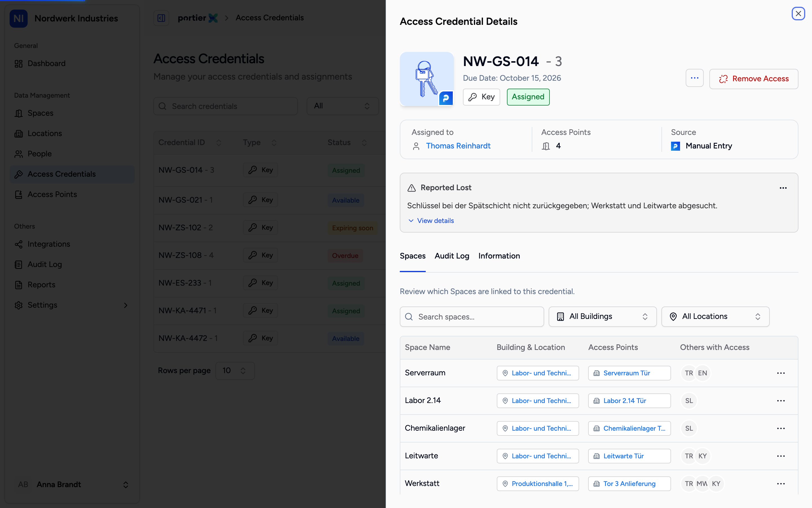Toggle the sidebar collapse icon
The width and height of the screenshot is (812, 508).
161,18
